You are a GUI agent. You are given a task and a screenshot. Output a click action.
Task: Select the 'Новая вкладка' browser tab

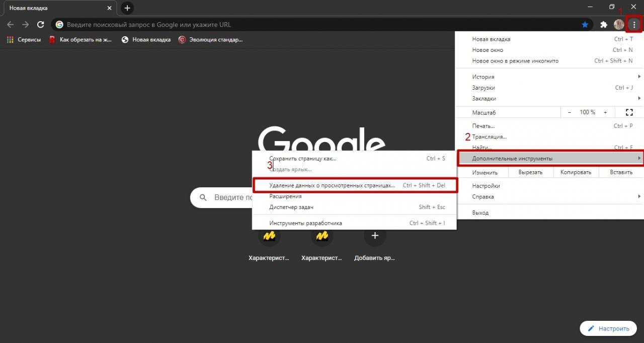(59, 8)
